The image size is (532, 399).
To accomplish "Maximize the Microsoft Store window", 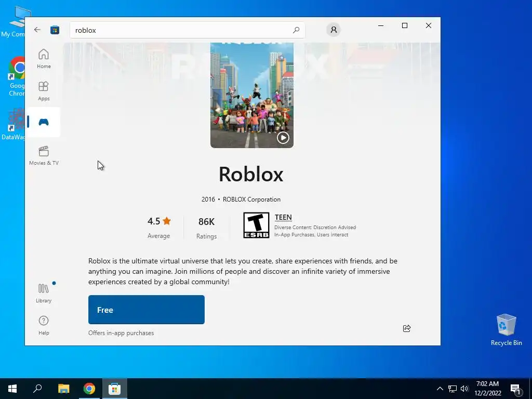I will point(404,25).
